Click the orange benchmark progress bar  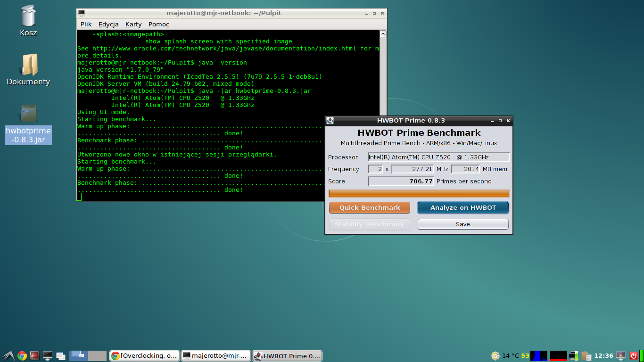click(419, 193)
